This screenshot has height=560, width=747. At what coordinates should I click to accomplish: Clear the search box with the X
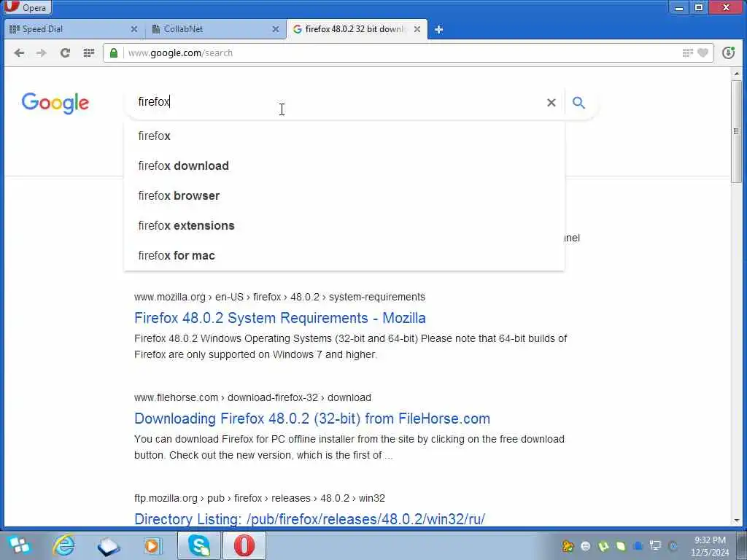click(x=551, y=102)
